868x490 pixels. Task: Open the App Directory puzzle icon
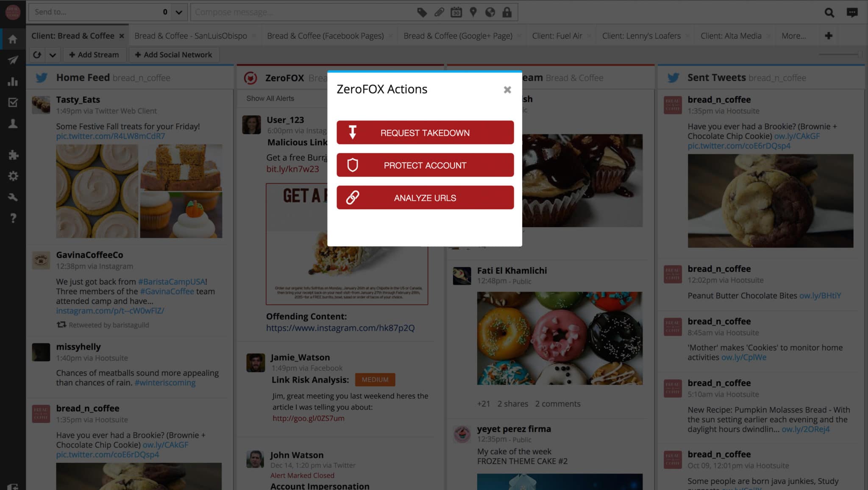[13, 155]
